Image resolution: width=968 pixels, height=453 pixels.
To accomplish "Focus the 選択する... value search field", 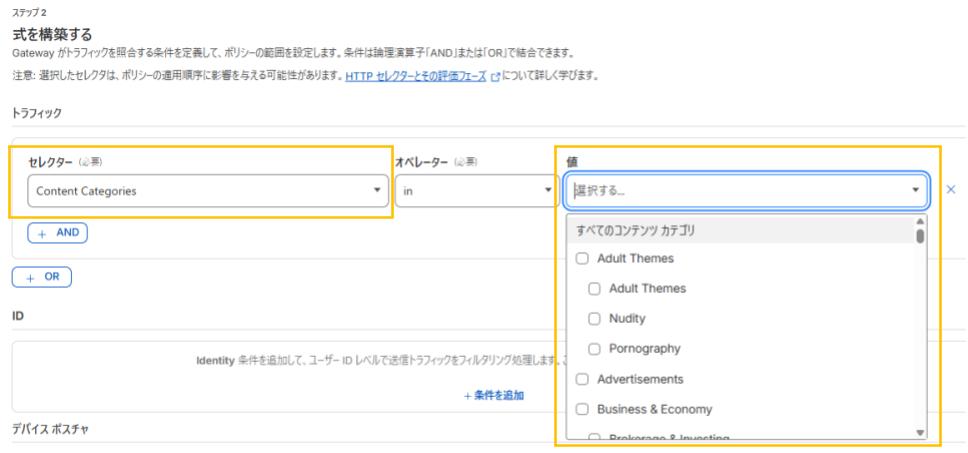I will coord(735,191).
